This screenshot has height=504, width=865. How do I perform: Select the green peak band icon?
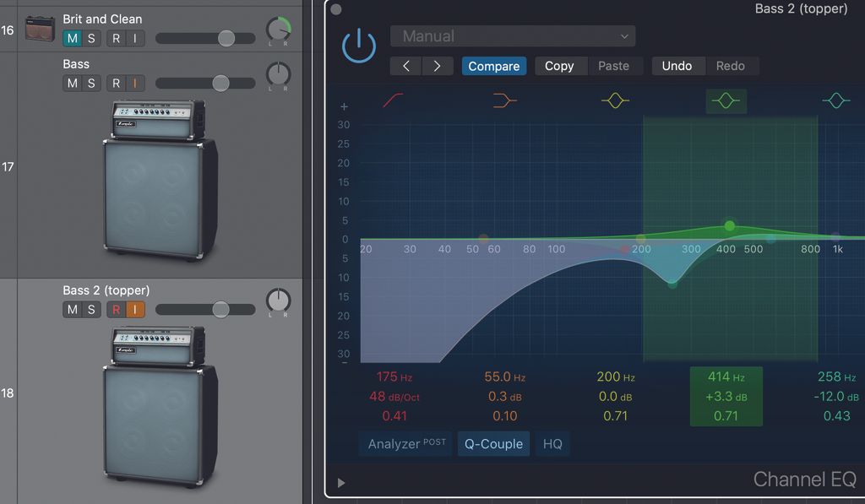pyautogui.click(x=726, y=100)
